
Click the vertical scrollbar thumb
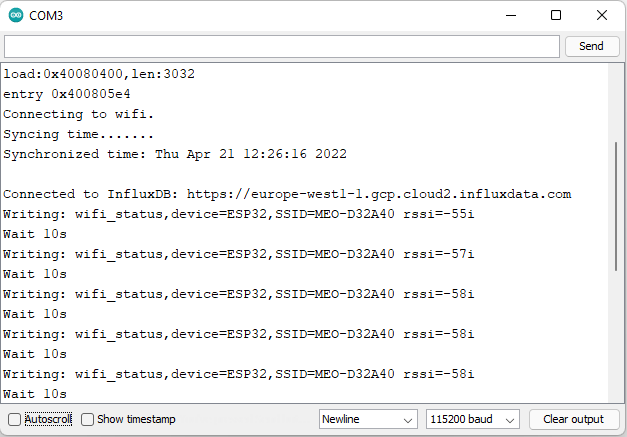click(x=615, y=207)
